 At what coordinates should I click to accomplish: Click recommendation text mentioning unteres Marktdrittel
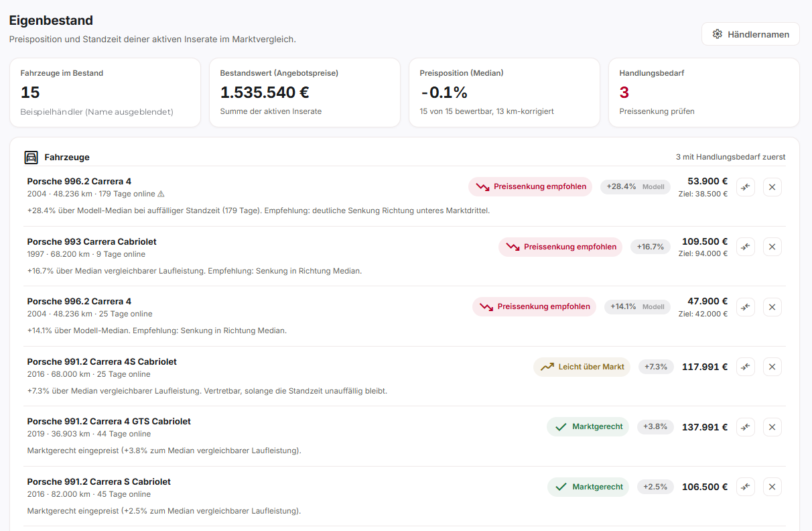pos(259,211)
